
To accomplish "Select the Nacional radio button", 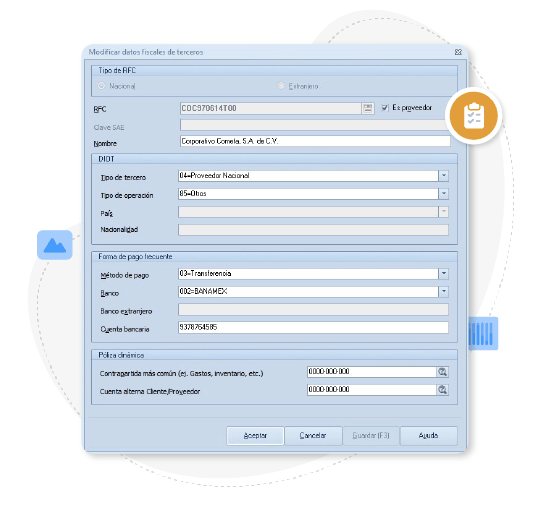I will (101, 86).
